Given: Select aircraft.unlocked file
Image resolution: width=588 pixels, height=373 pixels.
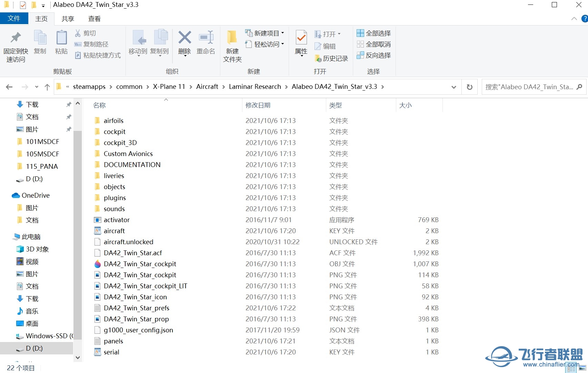Looking at the screenshot, I should pos(128,242).
